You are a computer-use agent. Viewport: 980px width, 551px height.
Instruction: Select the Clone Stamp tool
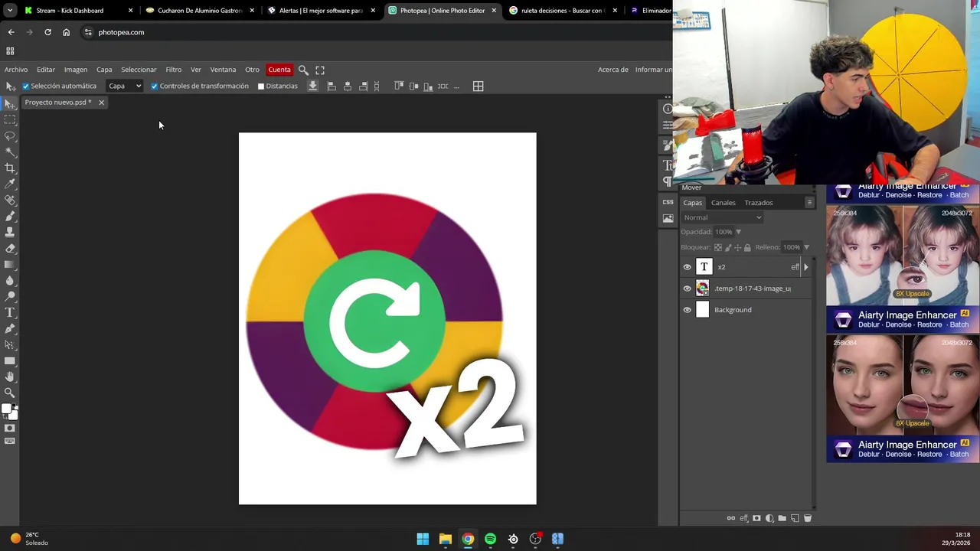10,232
